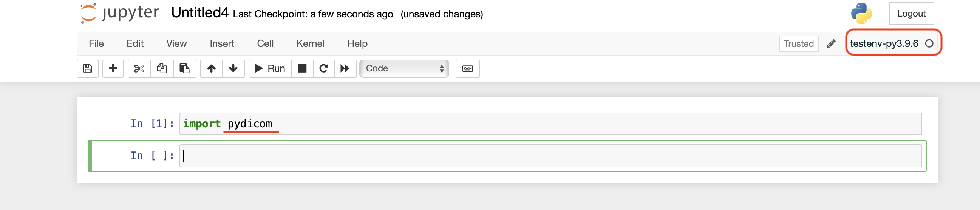The image size is (980, 210).
Task: Cut selected cells with scissors icon
Action: 139,68
